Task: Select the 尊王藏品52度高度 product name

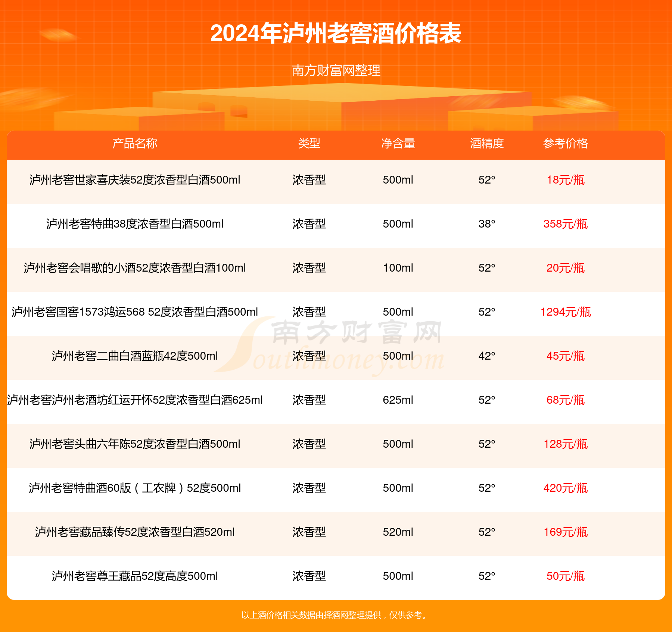Action: point(135,576)
